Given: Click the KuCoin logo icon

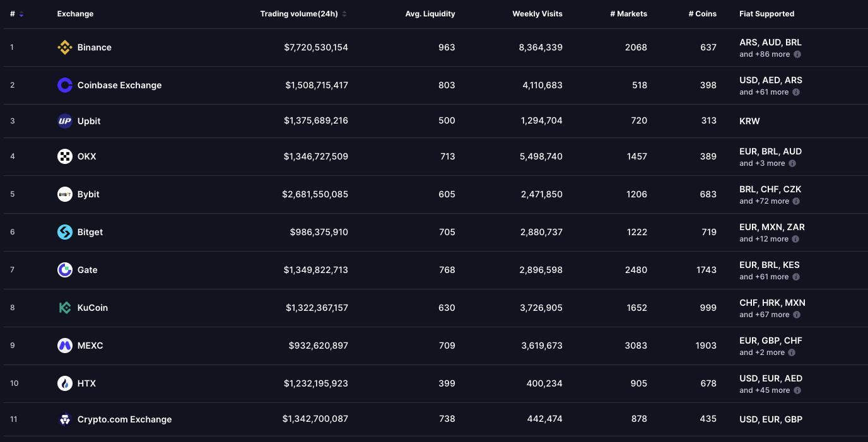Looking at the screenshot, I should [x=65, y=308].
